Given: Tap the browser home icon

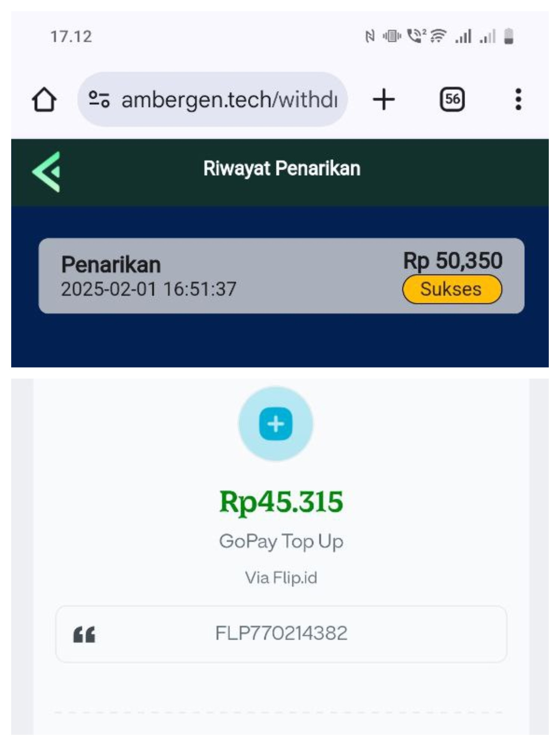Looking at the screenshot, I should 44,99.
